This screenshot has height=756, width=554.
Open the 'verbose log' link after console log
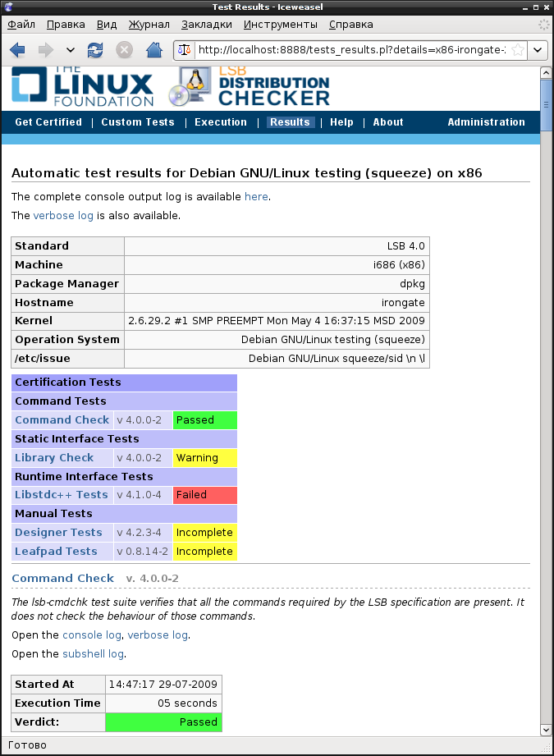coord(158,635)
